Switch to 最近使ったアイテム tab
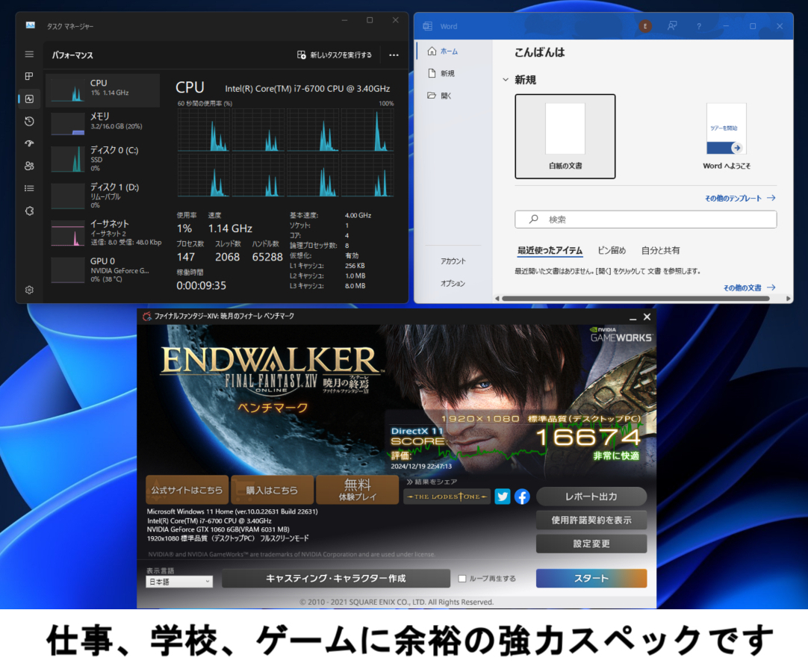This screenshot has height=672, width=808. click(x=550, y=250)
